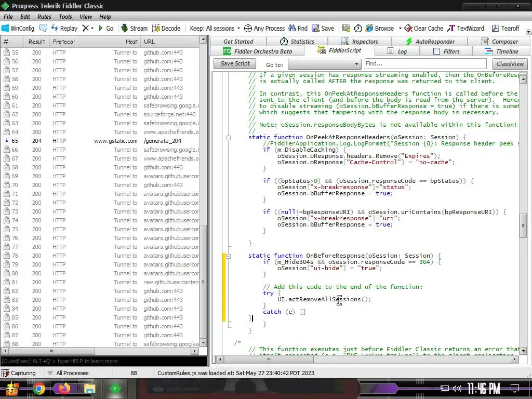Sort sessions by the Protocol column
The height and width of the screenshot is (399, 532).
click(63, 42)
